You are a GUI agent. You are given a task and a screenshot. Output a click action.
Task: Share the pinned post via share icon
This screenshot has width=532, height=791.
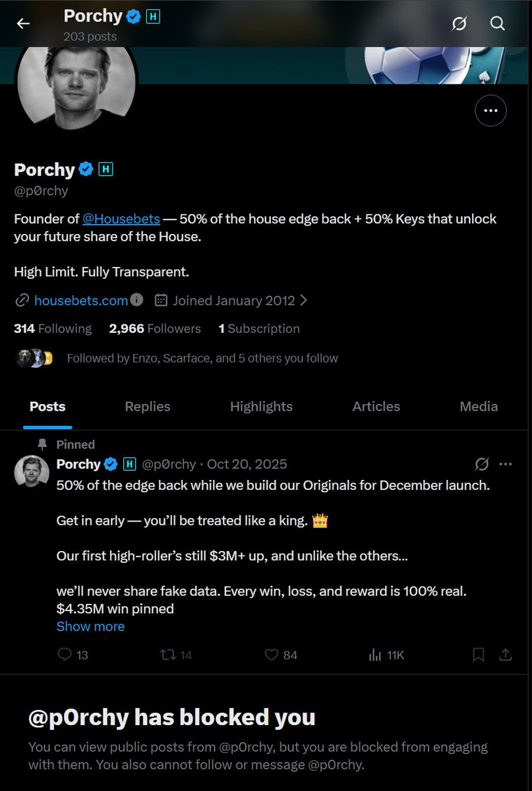pyautogui.click(x=506, y=655)
